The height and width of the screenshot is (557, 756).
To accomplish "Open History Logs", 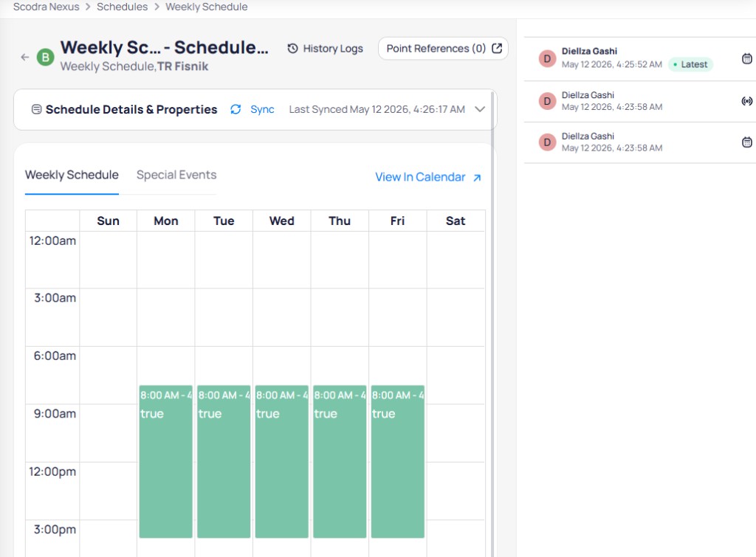I will coord(325,49).
